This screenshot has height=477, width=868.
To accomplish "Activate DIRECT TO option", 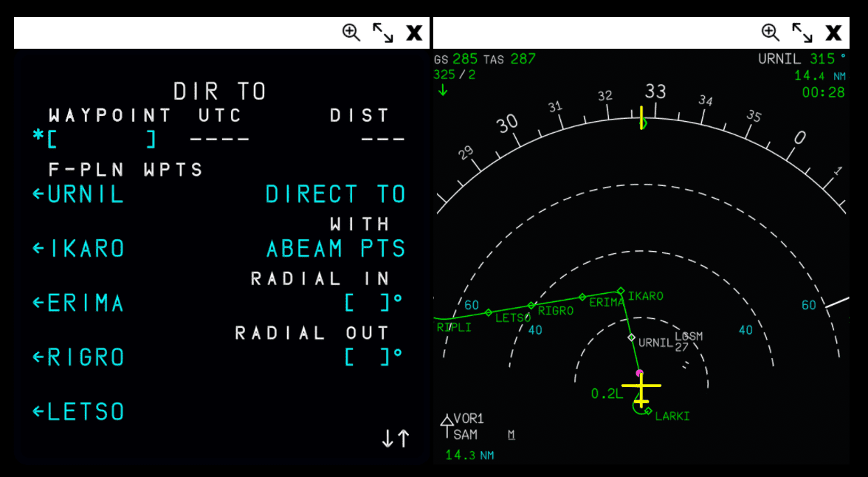I will point(335,195).
